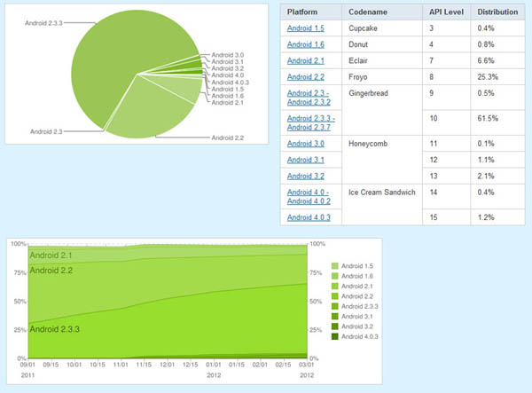Click the Platform column header
532x393 pixels.
click(302, 12)
